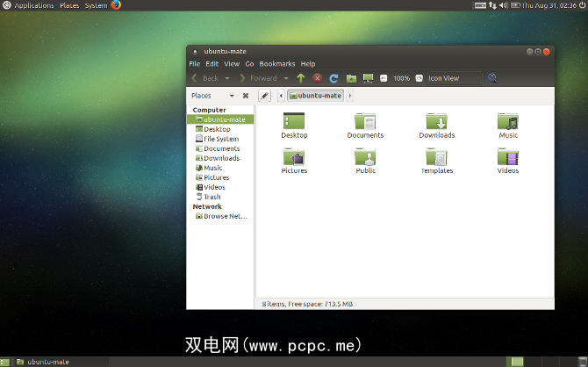
Task: Open the System panel menu
Action: (x=96, y=5)
